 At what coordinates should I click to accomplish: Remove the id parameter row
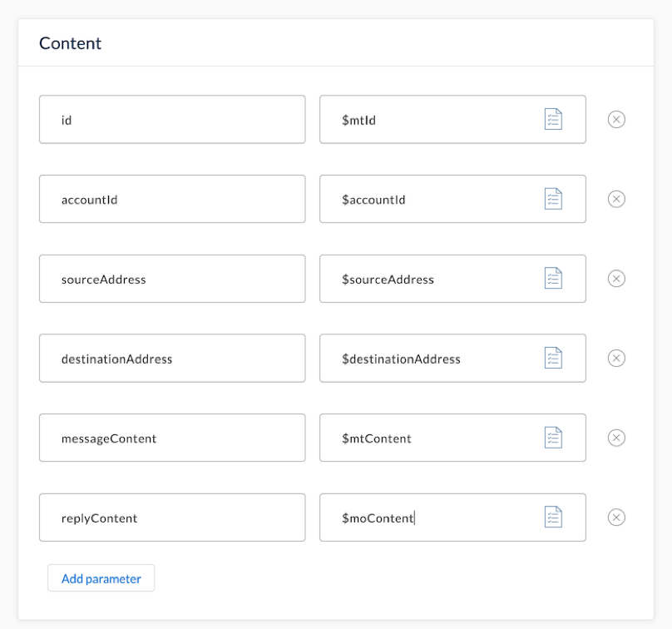[x=616, y=119]
